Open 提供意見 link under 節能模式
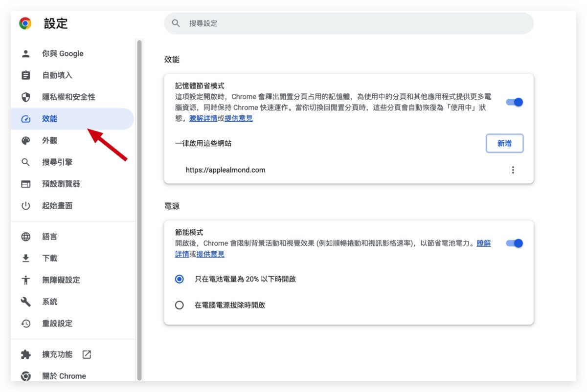The height and width of the screenshot is (392, 587). click(210, 254)
